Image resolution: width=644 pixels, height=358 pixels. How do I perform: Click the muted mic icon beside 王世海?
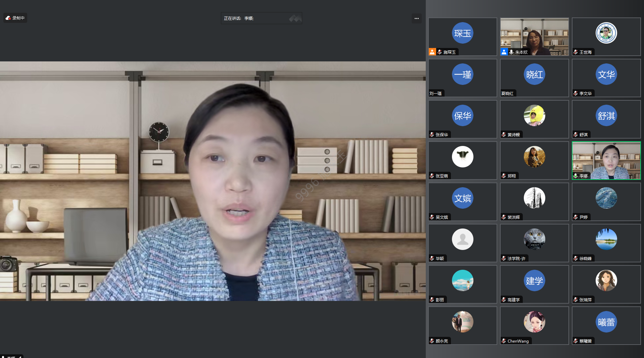pos(576,52)
